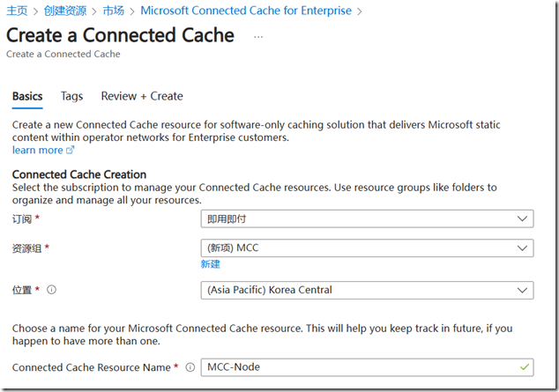Switch to the Tags tab
Viewport: 559px width, 392px height.
tap(71, 96)
